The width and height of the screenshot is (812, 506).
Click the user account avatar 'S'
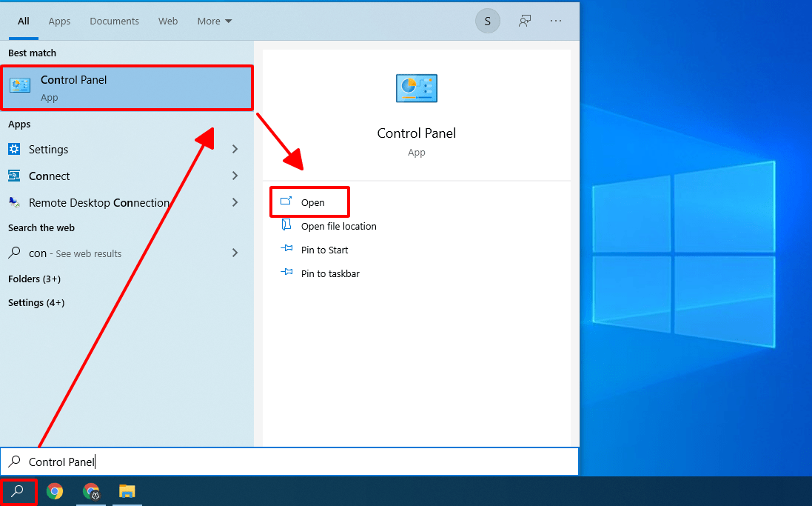(487, 21)
